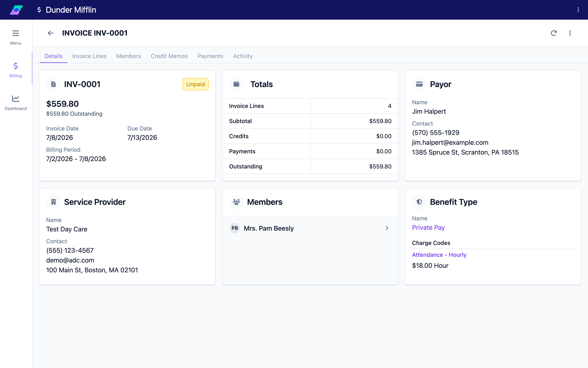Click the due date 7/13/2026
This screenshot has width=588, height=368.
pos(142,138)
